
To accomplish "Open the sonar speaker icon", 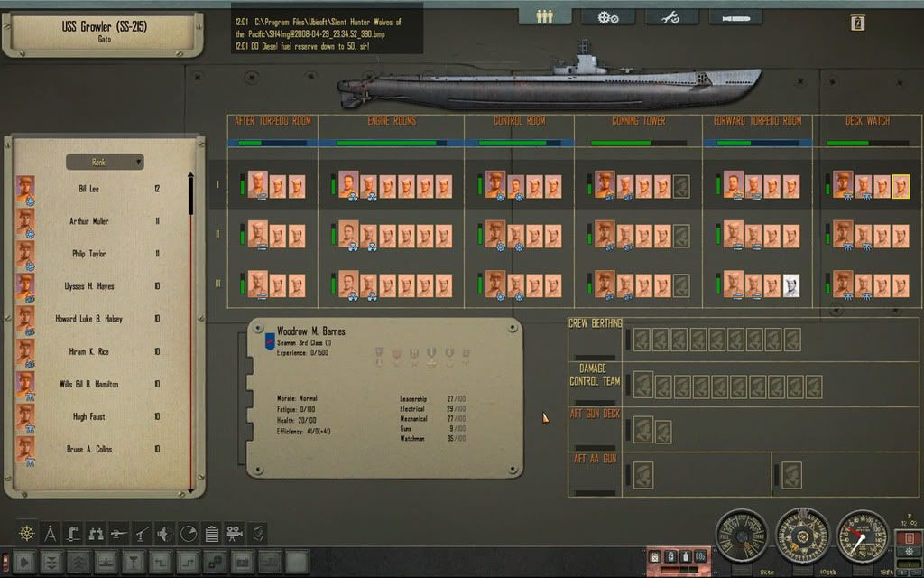I will [x=165, y=533].
